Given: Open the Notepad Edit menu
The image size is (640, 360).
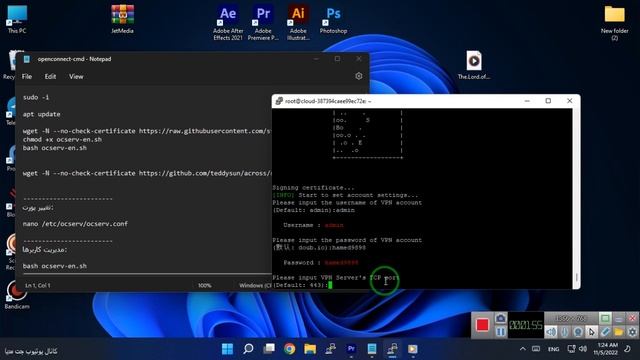Looking at the screenshot, I should tap(50, 76).
